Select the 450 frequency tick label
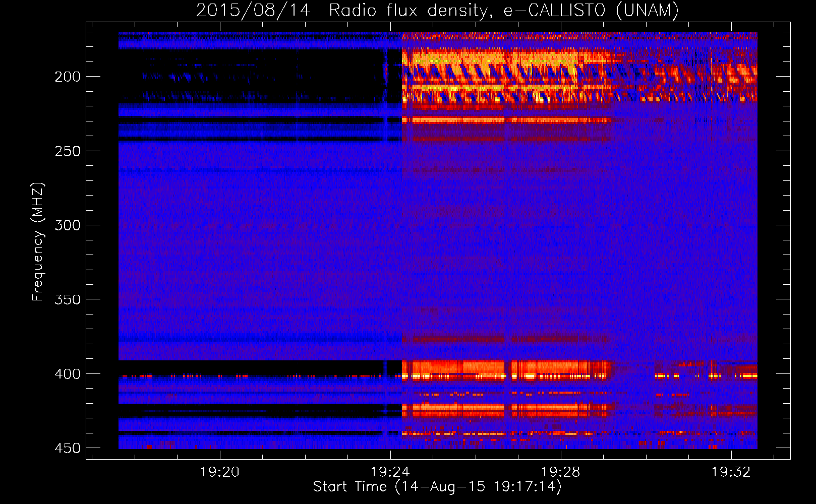This screenshot has height=504, width=816. (68, 448)
